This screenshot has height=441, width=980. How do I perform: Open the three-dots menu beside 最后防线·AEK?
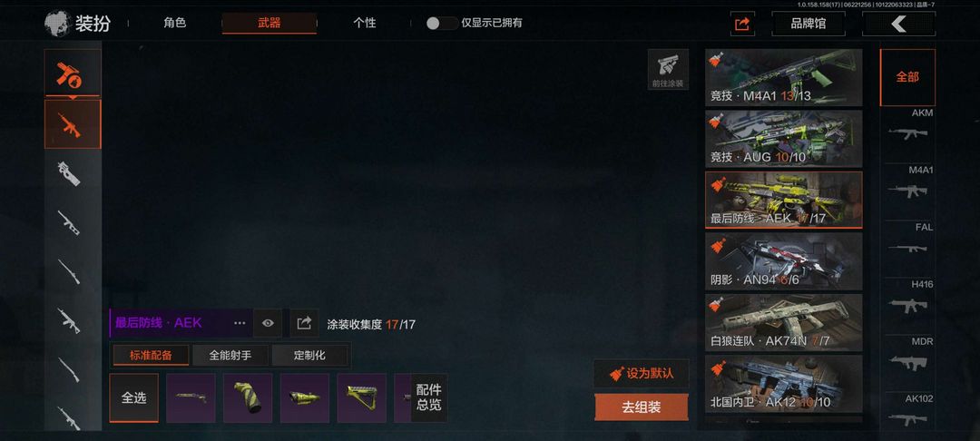pos(240,323)
